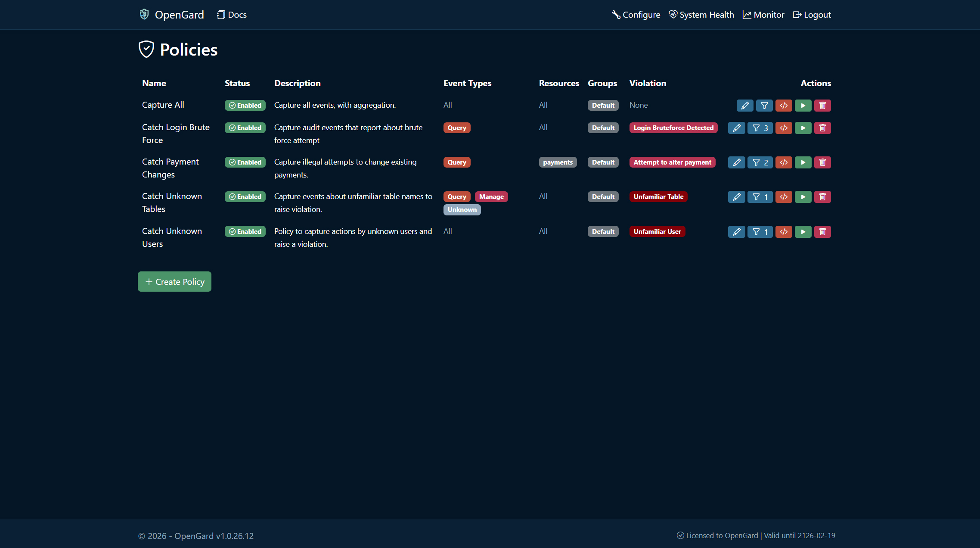Screen dimensions: 980x548
Task: Toggle Enabled status on Capture All
Action: (245, 105)
